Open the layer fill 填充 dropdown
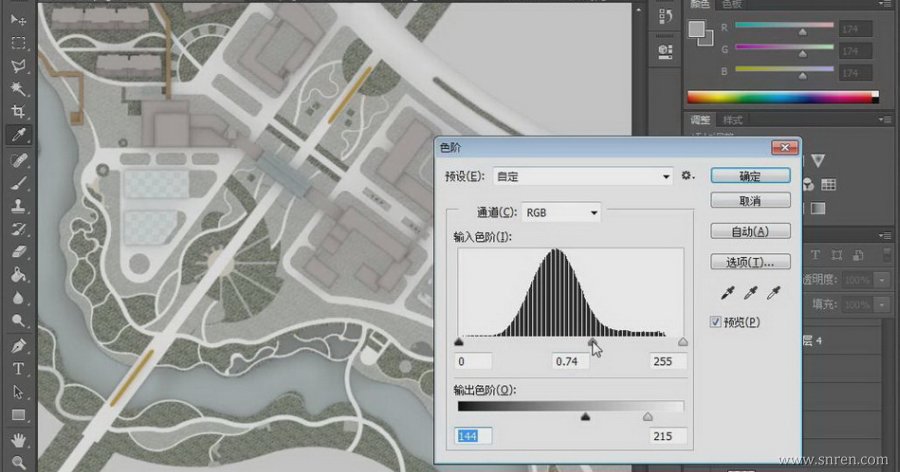900x472 pixels. coord(882,304)
